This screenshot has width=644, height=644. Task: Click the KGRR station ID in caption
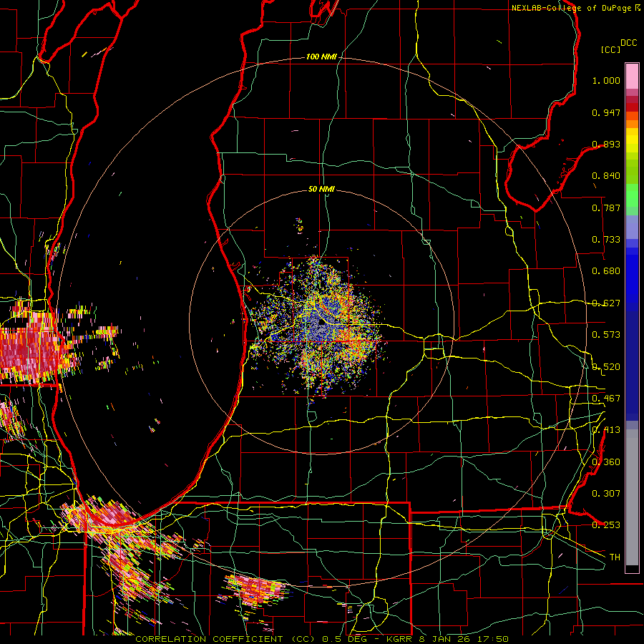(399, 639)
